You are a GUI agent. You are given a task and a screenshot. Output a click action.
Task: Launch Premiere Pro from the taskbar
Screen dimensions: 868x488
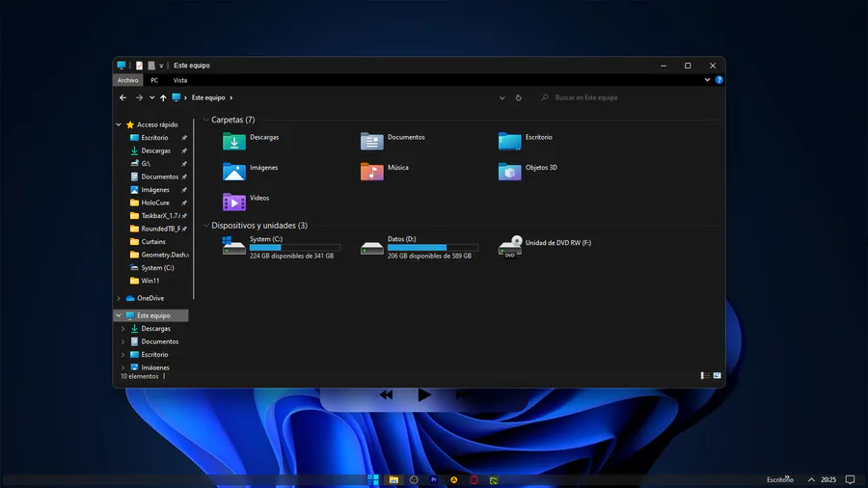434,479
